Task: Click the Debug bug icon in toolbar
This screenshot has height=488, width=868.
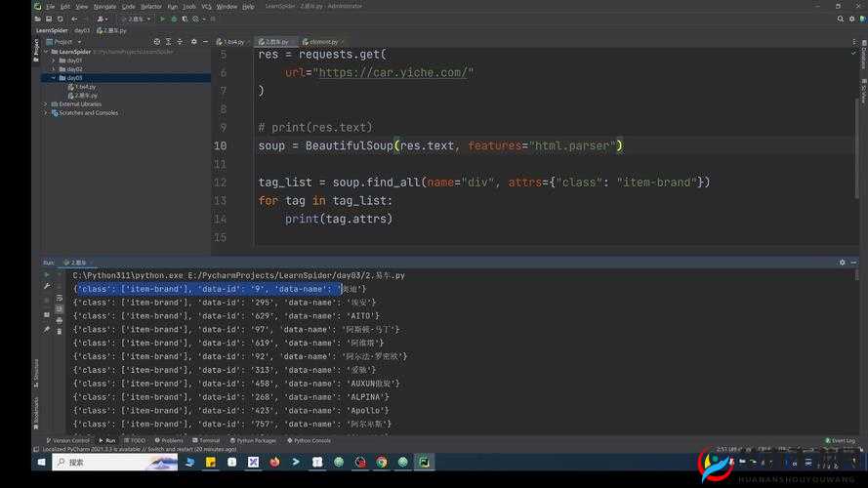Action: 174,19
